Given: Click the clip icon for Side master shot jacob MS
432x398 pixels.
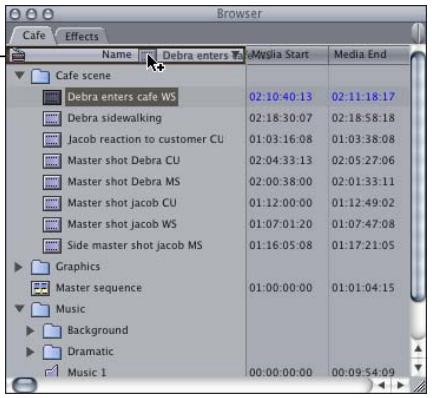Looking at the screenshot, I should [52, 246].
